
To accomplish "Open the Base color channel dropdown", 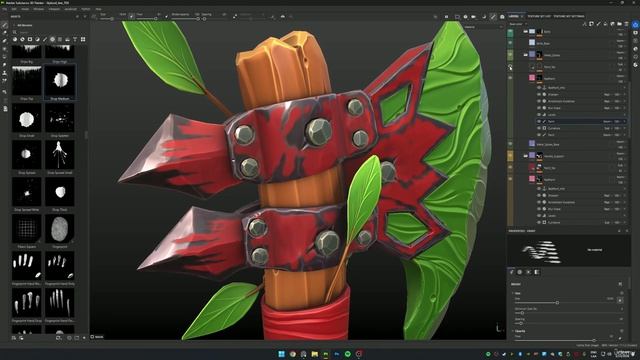I will pyautogui.click(x=517, y=24).
